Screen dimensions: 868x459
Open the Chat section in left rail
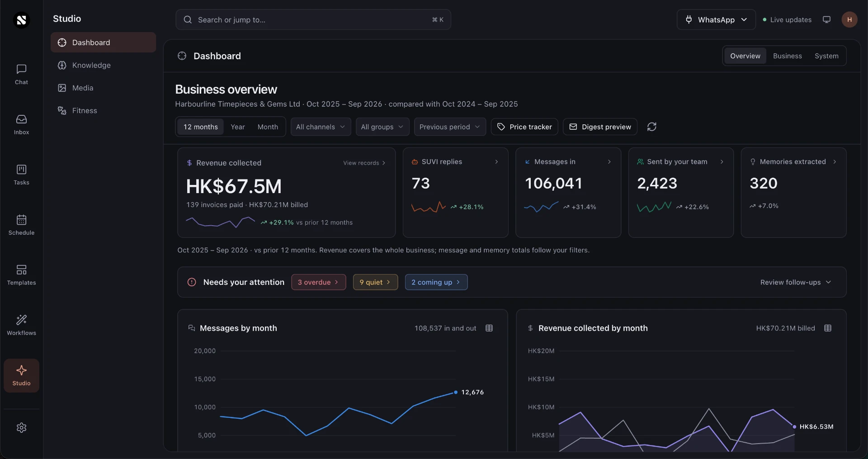click(21, 75)
